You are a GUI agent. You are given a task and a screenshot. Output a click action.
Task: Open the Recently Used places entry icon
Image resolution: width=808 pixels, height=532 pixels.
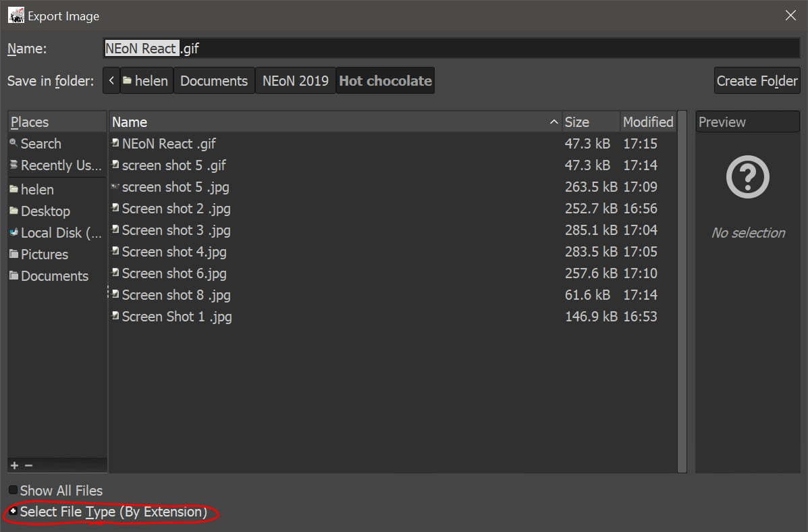tap(14, 165)
